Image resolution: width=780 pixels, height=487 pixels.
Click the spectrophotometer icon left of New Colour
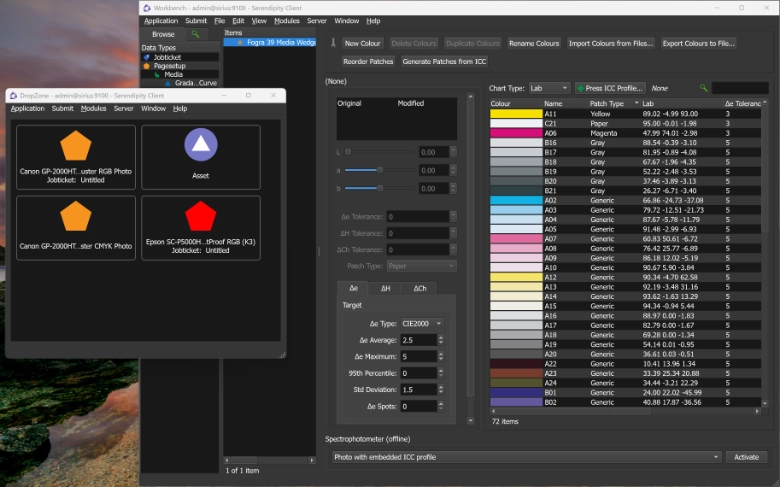[x=333, y=43]
